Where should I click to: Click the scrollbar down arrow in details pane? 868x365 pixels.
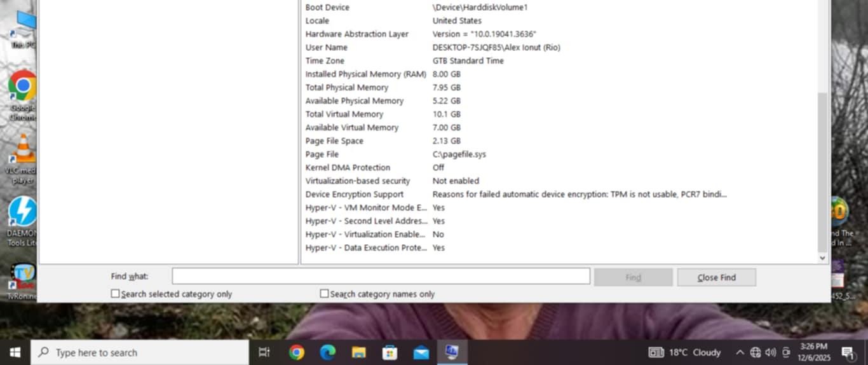(822, 258)
